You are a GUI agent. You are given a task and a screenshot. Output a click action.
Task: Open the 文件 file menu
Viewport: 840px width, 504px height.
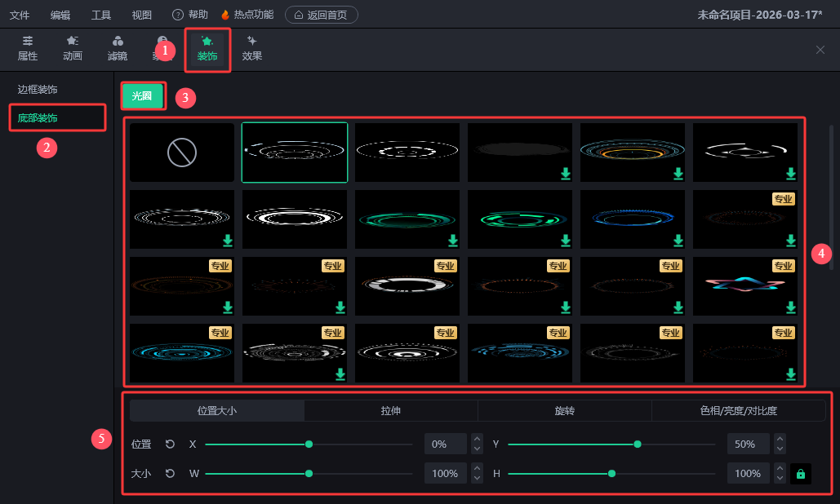click(x=20, y=15)
